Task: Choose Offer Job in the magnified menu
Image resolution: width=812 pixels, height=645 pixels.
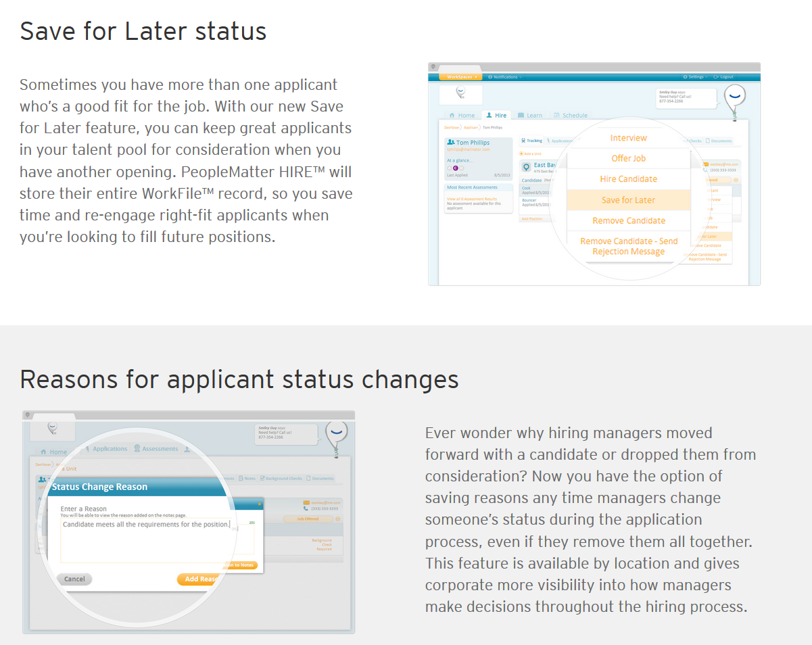Action: coord(629,158)
